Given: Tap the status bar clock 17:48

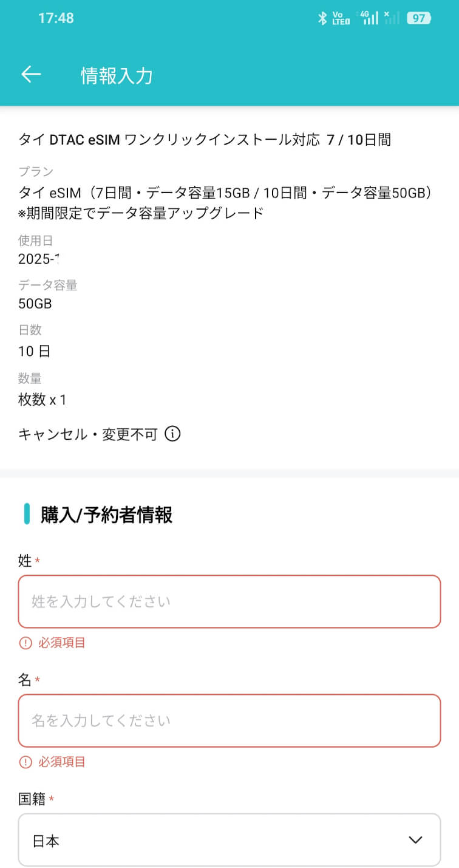Looking at the screenshot, I should tap(56, 18).
